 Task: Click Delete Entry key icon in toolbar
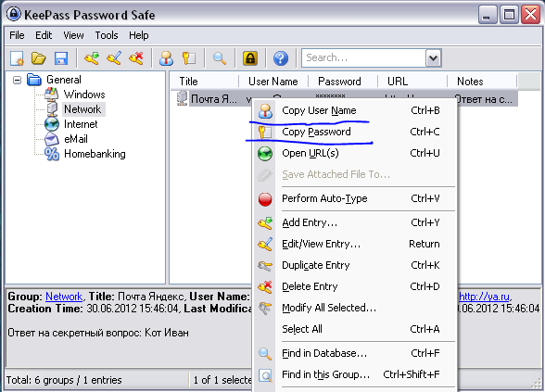[x=136, y=58]
